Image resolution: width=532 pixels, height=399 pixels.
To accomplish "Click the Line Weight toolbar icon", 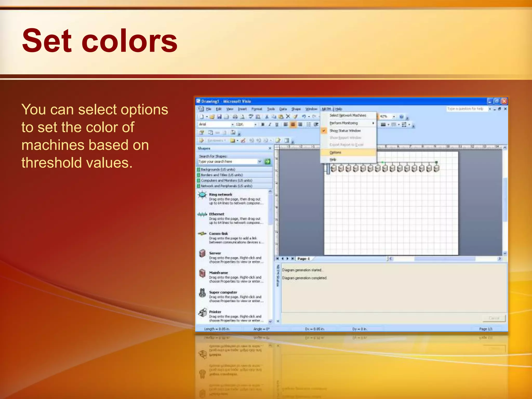I will tap(383, 125).
